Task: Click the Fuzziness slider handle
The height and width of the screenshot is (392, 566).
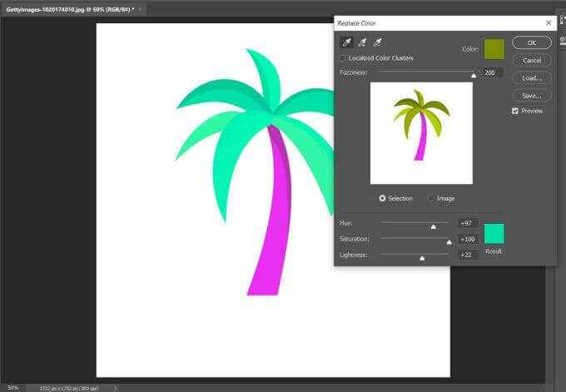Action: tap(474, 76)
